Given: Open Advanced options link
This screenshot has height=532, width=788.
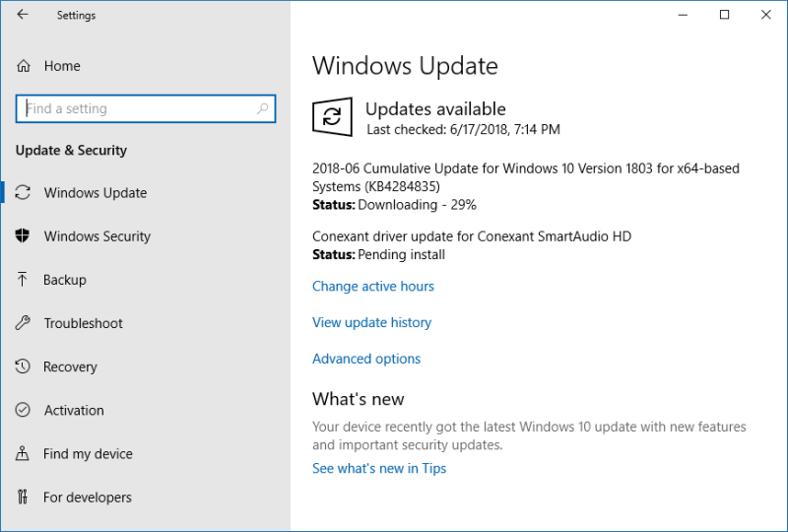Looking at the screenshot, I should pos(366,359).
